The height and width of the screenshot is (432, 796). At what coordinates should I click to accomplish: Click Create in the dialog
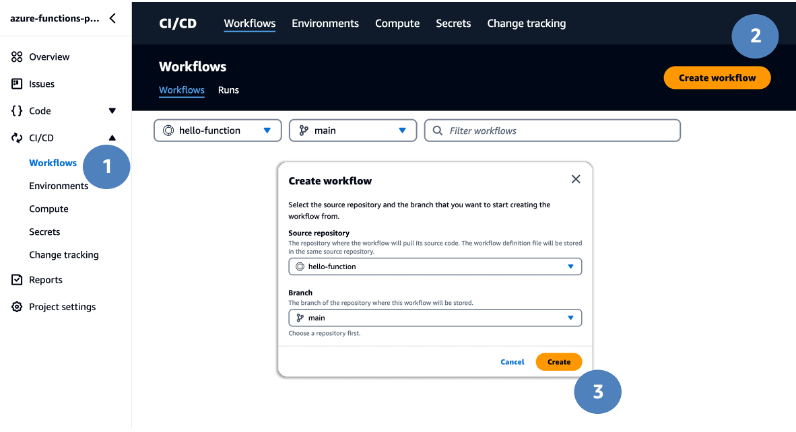click(x=558, y=362)
